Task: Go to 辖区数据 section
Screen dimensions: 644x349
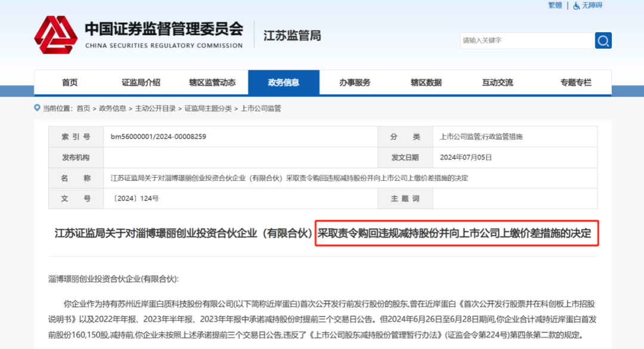Action: (x=426, y=83)
